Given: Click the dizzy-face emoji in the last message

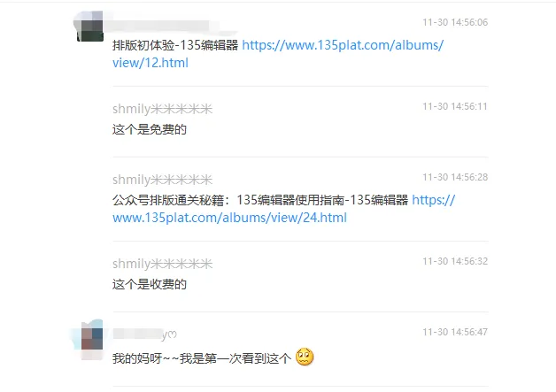Looking at the screenshot, I should (x=305, y=357).
